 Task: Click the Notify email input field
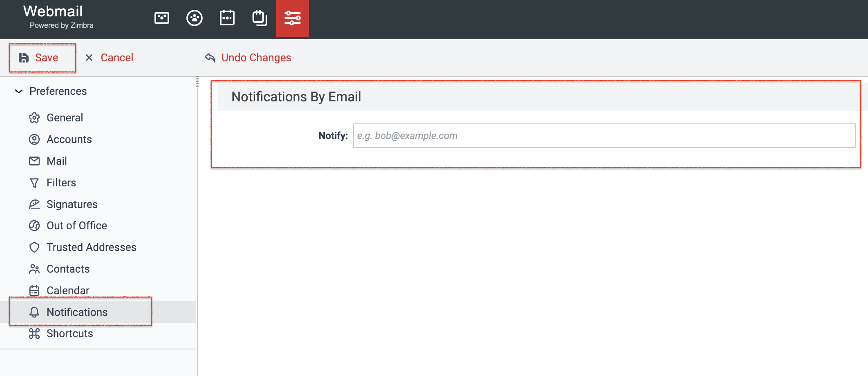click(x=604, y=136)
